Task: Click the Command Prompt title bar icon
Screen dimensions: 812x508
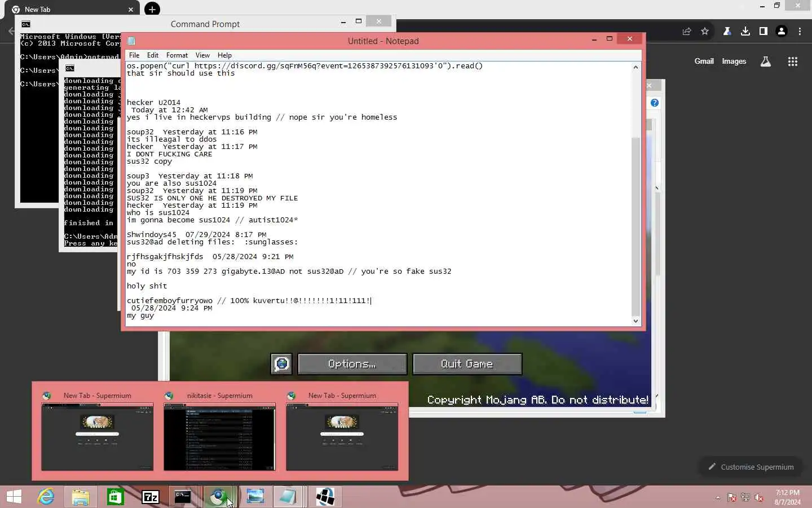Action: coord(26,24)
